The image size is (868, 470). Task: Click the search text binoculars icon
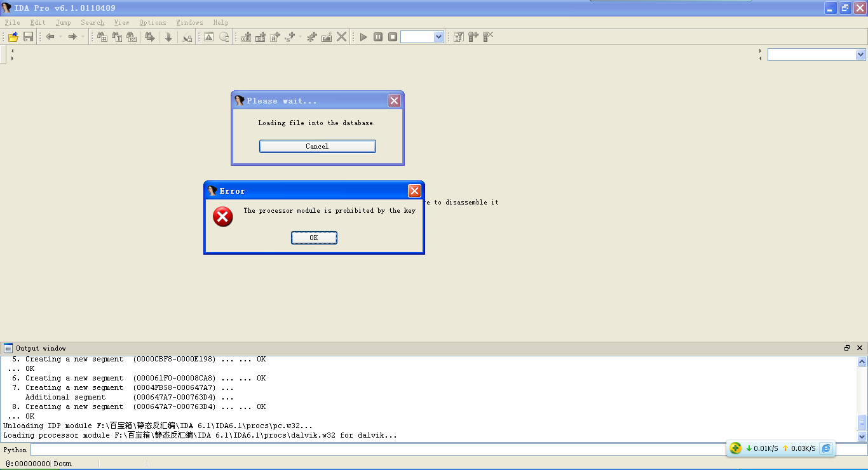click(117, 37)
